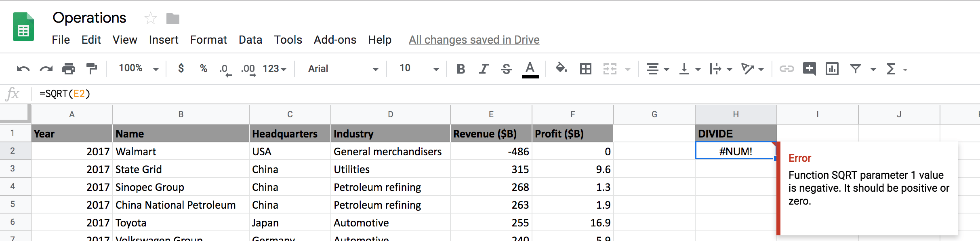980x241 pixels.
Task: Open horizontal align dropdown
Action: tap(658, 69)
